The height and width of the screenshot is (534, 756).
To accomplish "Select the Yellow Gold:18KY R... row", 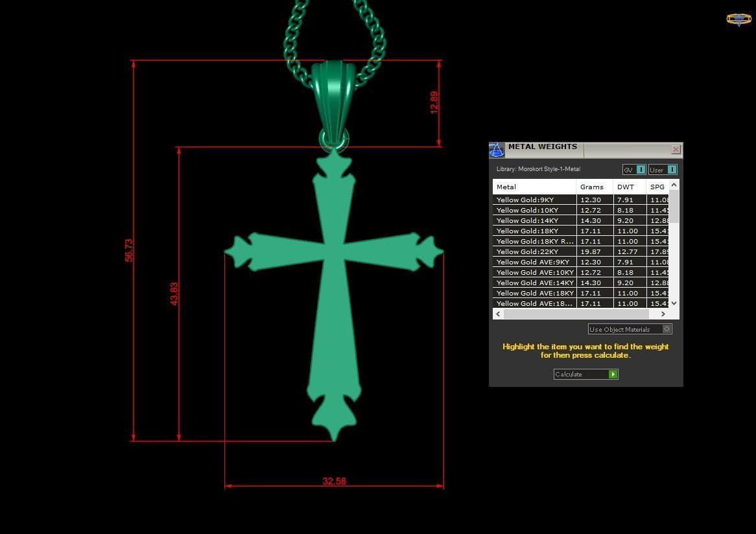I will [581, 241].
